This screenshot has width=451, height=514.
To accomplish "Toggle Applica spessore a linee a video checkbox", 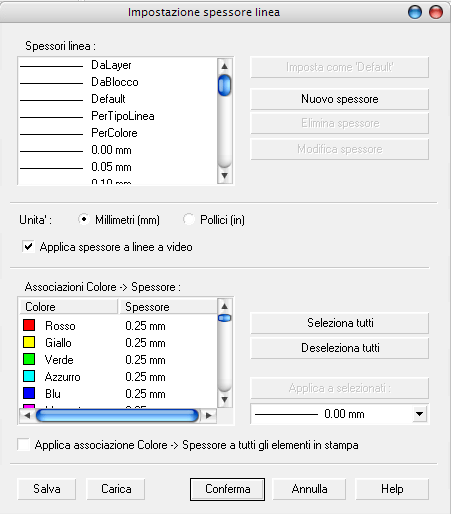I will pyautogui.click(x=28, y=247).
